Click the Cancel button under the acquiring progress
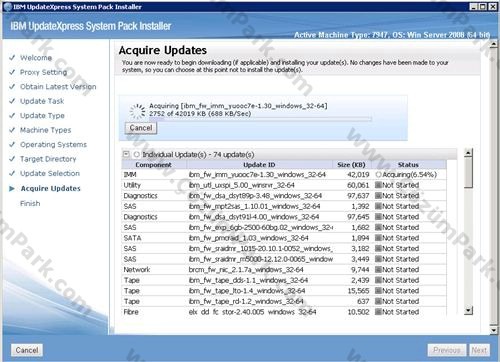The width and height of the screenshot is (500, 362). (x=141, y=128)
